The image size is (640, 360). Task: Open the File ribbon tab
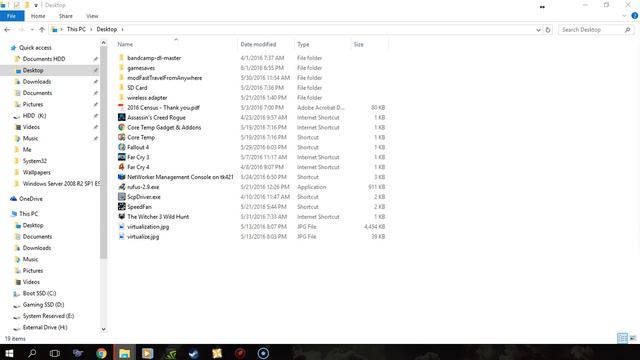click(x=11, y=16)
